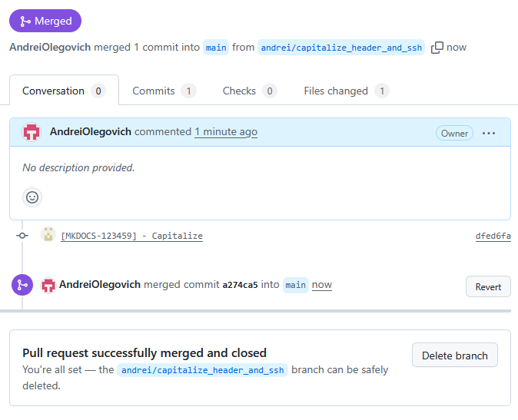The image size is (518, 420).
Task: Open the '[MKDOCS-123459] - Capitalize' commit
Action: (x=132, y=236)
